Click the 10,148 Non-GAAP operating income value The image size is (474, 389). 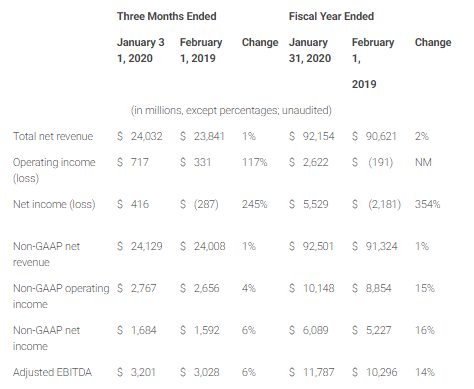[318, 288]
